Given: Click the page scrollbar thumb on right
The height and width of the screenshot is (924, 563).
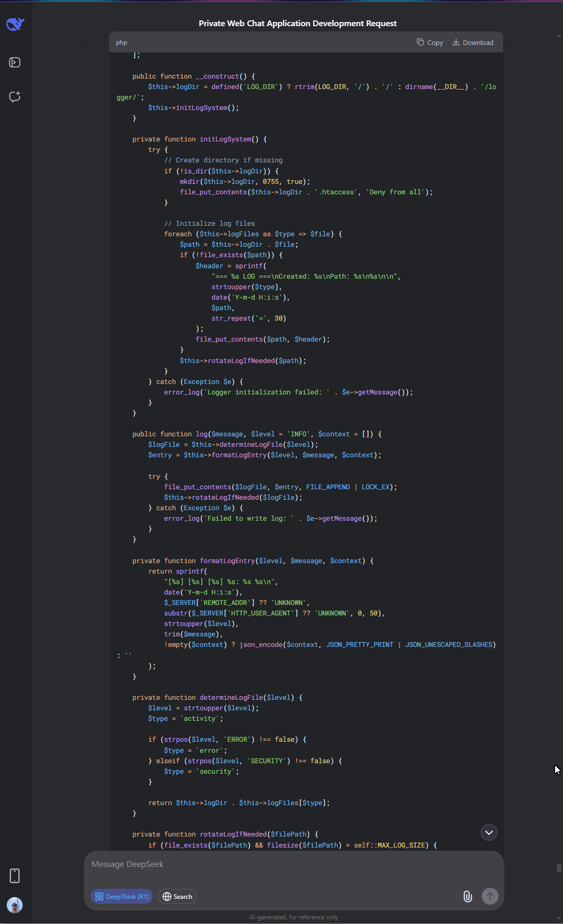Looking at the screenshot, I should [x=559, y=868].
